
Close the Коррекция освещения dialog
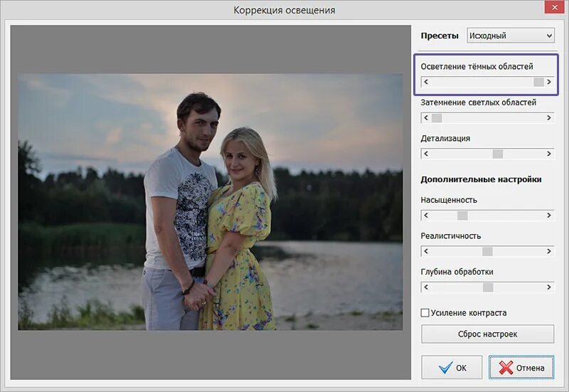click(x=555, y=7)
